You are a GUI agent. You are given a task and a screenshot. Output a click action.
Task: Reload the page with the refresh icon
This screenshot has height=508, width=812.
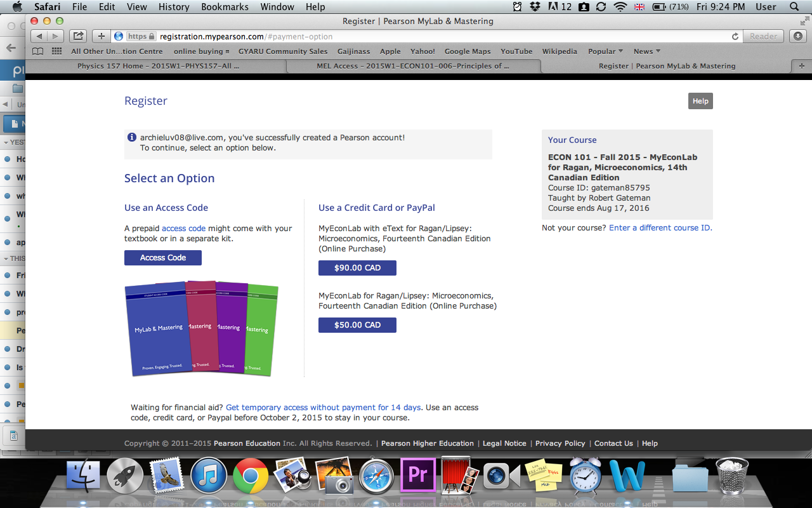(x=735, y=37)
